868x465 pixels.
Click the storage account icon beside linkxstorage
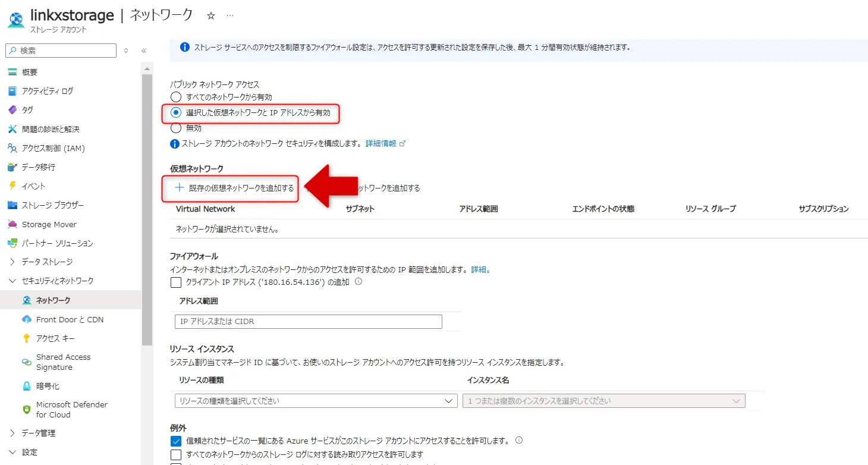tap(15, 20)
